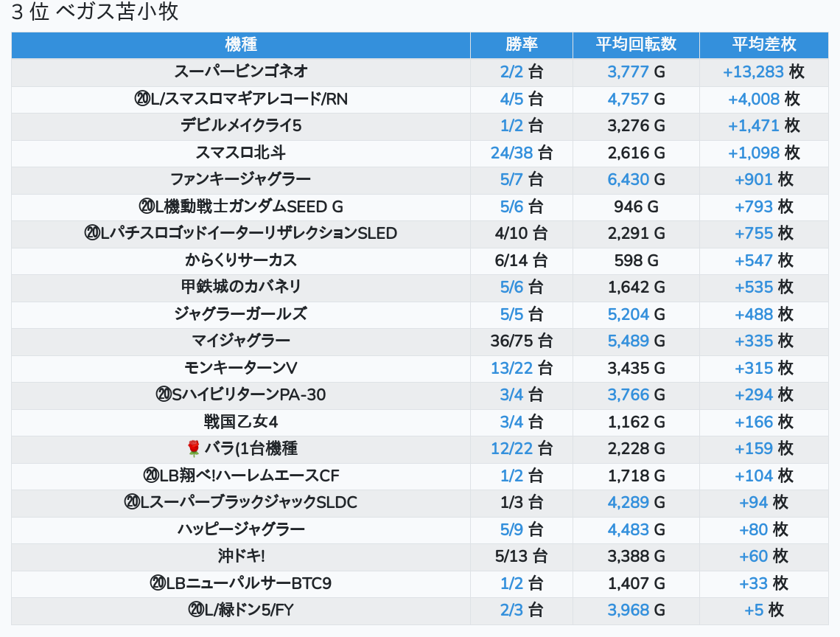Screen dimensions: 840x637
Task: Select the マイジャグラー machine name
Action: tap(240, 341)
